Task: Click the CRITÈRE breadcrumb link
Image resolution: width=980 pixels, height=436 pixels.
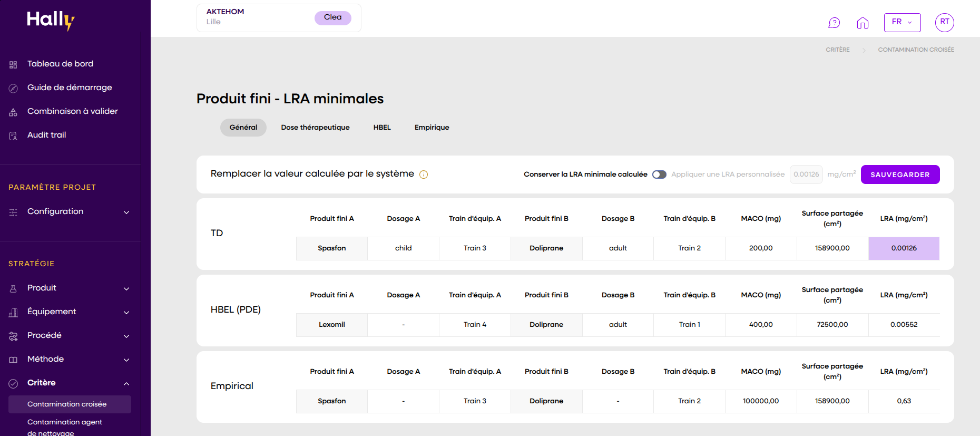Action: click(838, 50)
